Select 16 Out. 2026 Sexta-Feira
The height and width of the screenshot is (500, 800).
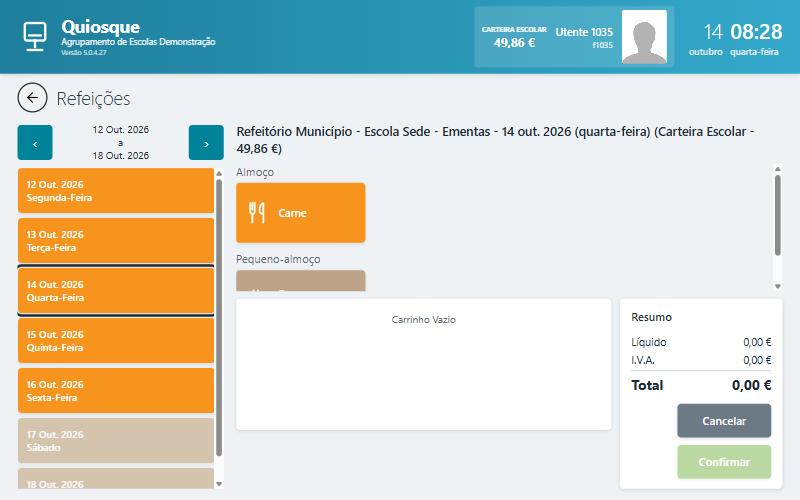116,390
